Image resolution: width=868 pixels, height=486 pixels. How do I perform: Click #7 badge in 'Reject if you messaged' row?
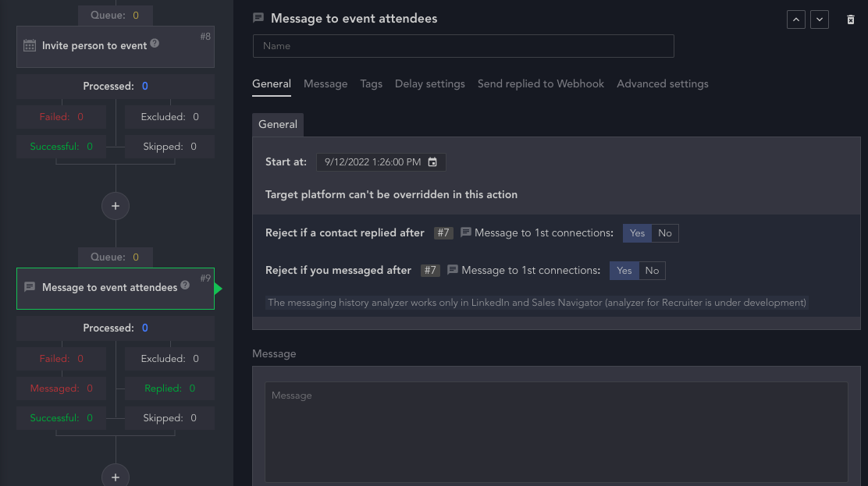[x=430, y=271]
